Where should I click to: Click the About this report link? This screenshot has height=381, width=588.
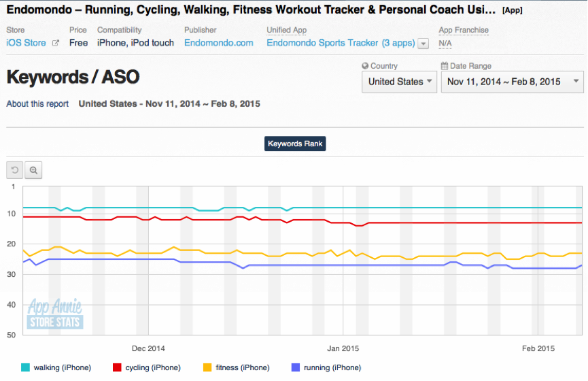[37, 104]
